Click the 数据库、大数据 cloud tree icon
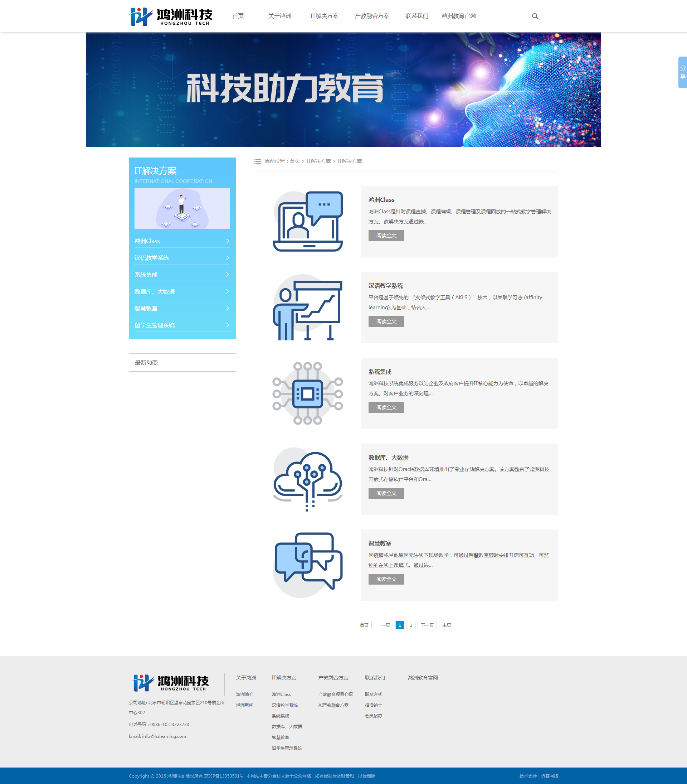 click(307, 479)
